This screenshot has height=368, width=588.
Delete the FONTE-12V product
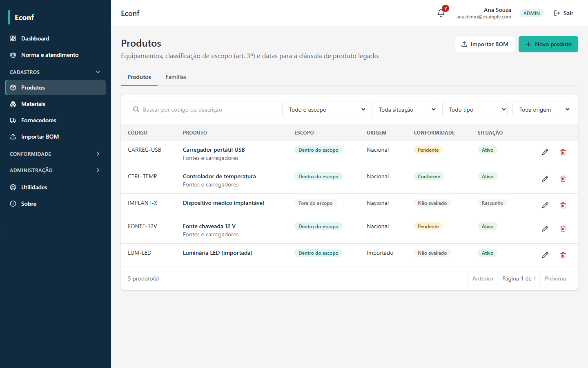[x=563, y=229]
